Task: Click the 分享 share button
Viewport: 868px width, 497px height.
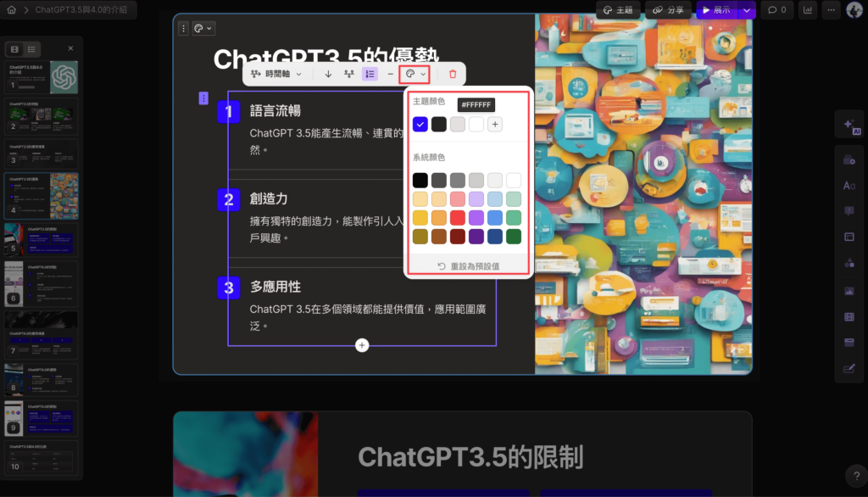Action: 669,10
